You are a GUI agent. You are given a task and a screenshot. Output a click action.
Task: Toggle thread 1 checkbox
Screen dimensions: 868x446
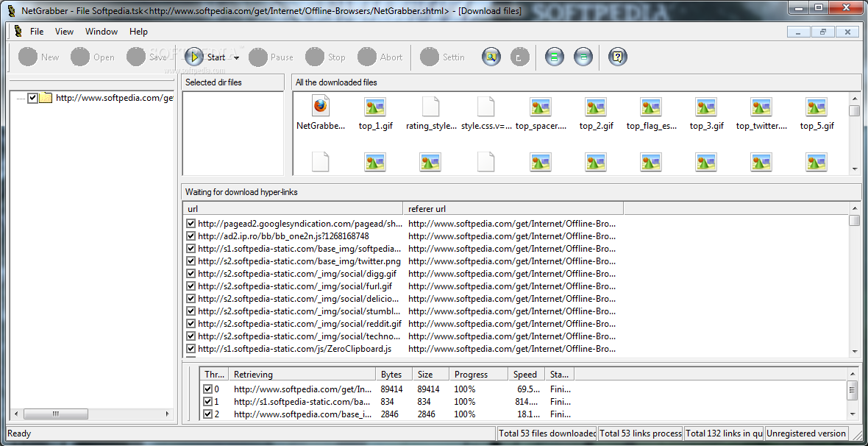coord(208,402)
